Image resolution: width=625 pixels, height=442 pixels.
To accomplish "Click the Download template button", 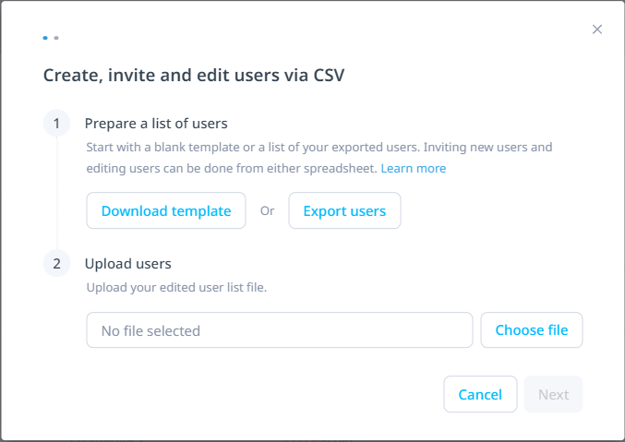I will 166,210.
